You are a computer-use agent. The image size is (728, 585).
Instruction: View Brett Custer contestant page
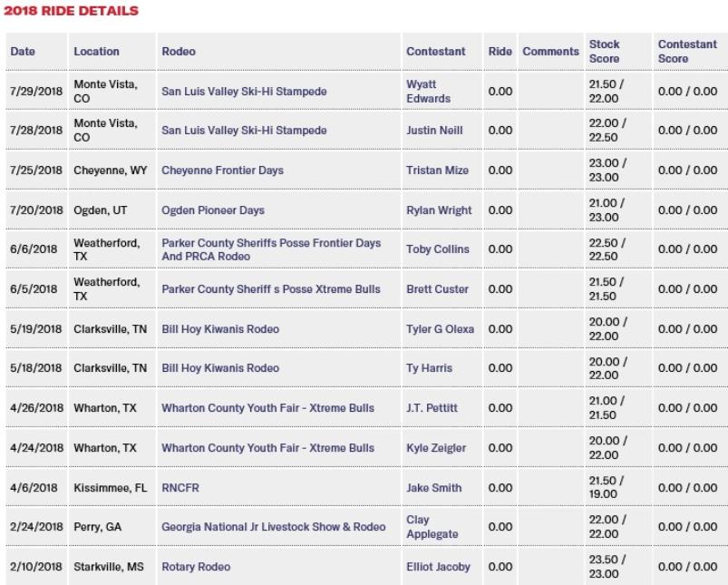438,289
